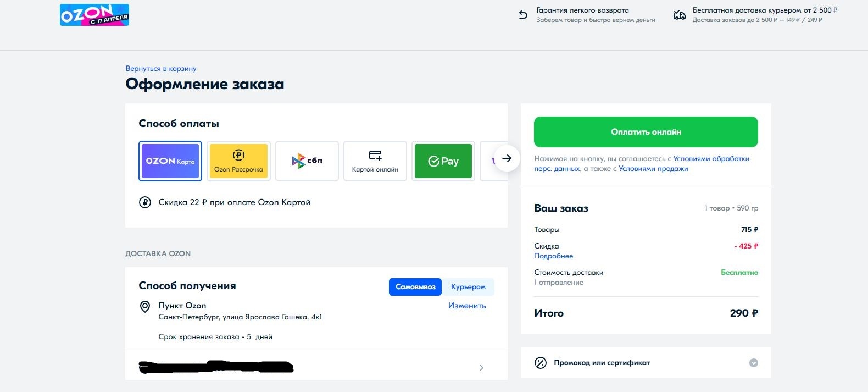Image resolution: width=868 pixels, height=392 pixels.
Task: Select СБП payment method
Action: (307, 161)
